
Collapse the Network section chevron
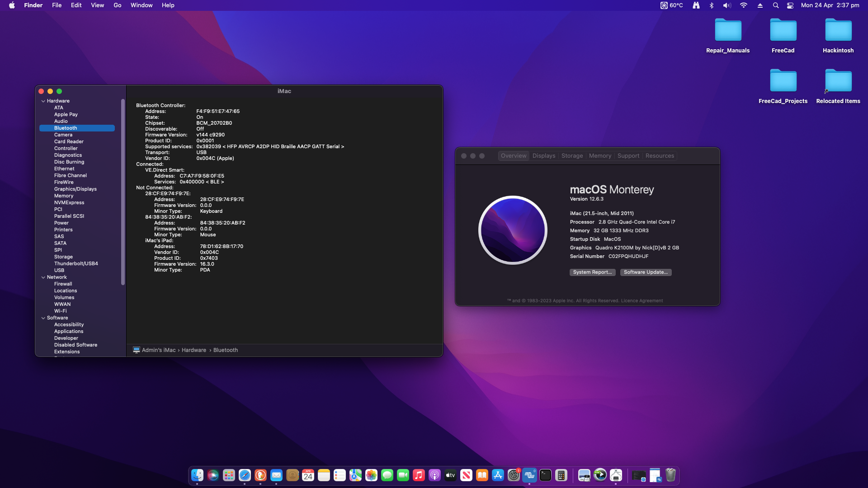pos(43,277)
